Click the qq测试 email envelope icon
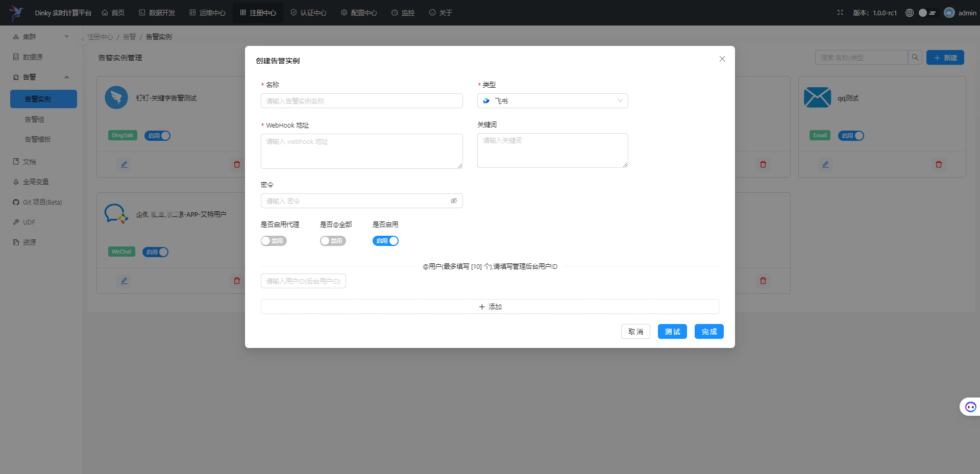The image size is (980, 474). [x=818, y=97]
